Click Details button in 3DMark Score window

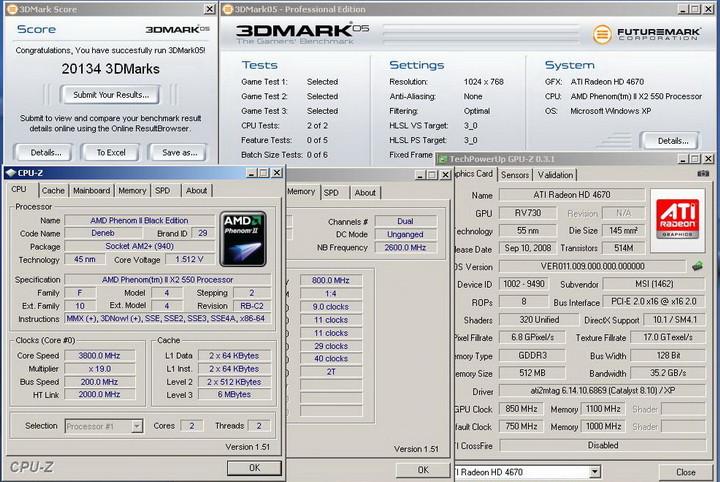coord(45,152)
